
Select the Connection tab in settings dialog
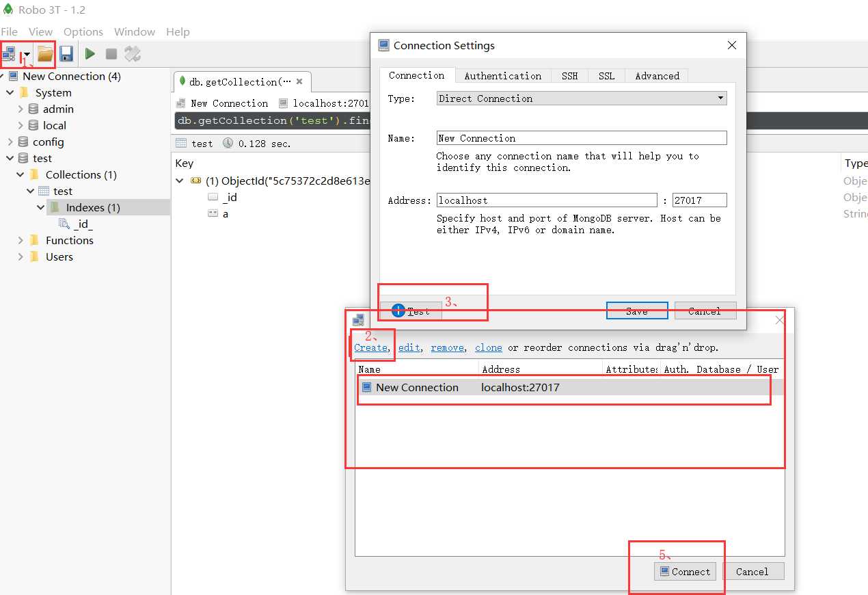[x=417, y=75]
